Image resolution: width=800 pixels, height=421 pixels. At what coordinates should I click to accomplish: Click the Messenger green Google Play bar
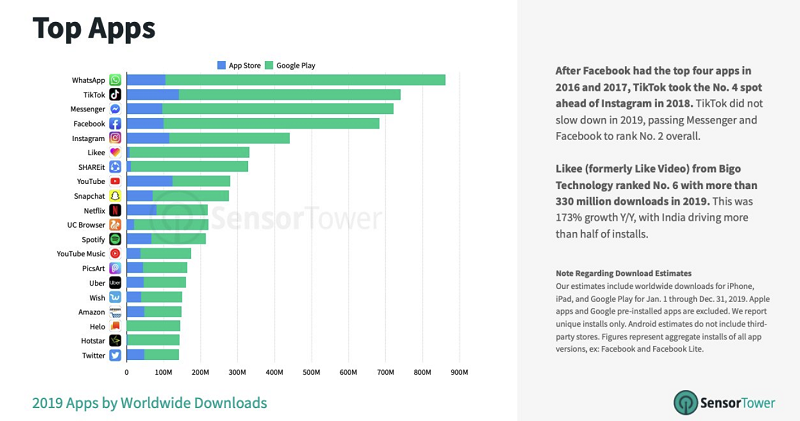coord(278,109)
